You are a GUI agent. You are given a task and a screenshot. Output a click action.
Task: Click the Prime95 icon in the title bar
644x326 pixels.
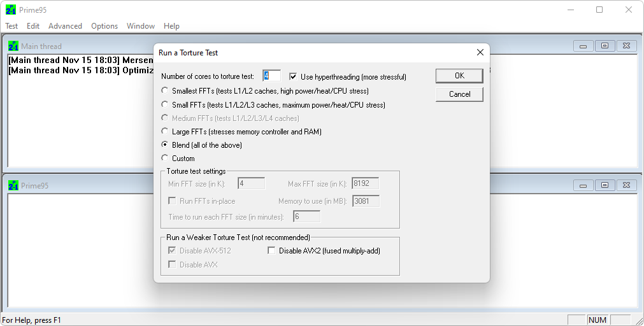coord(10,10)
